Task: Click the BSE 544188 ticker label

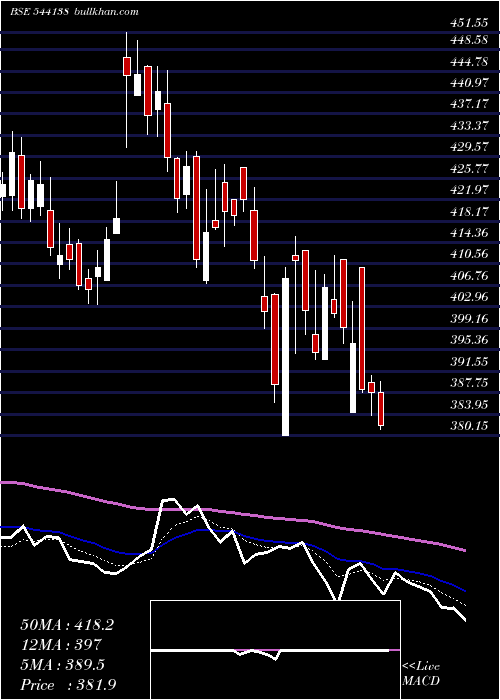Action: (x=39, y=12)
